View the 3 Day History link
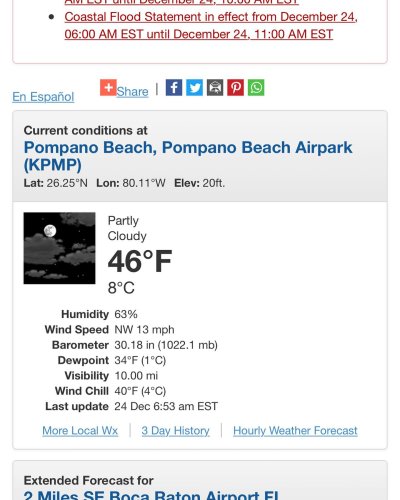The image size is (400, 500). tap(175, 431)
